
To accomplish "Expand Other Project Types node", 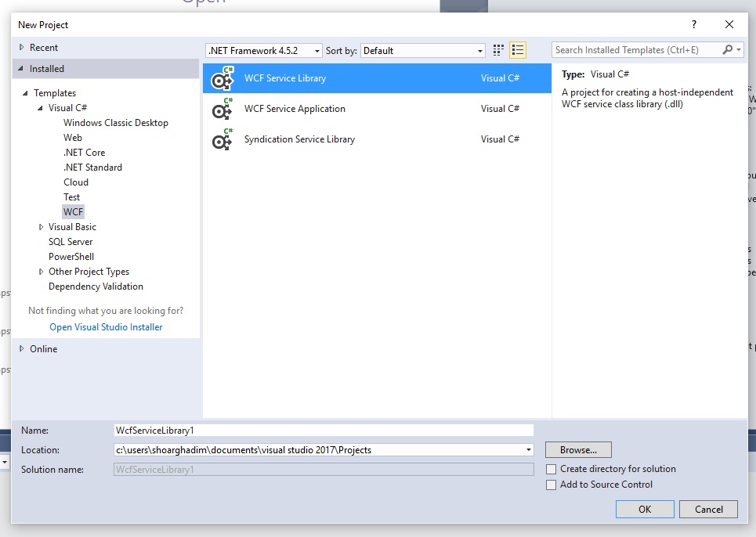I will point(41,272).
